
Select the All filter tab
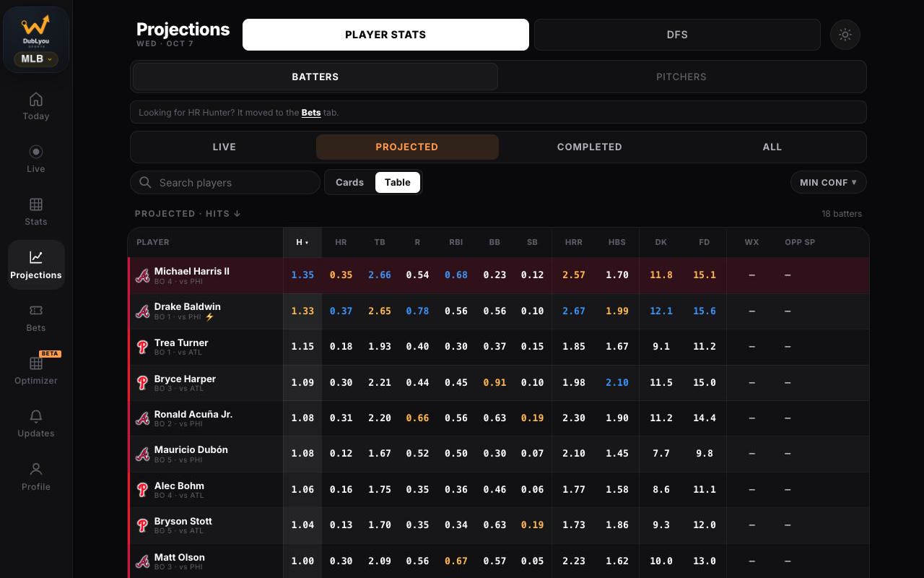click(x=772, y=147)
